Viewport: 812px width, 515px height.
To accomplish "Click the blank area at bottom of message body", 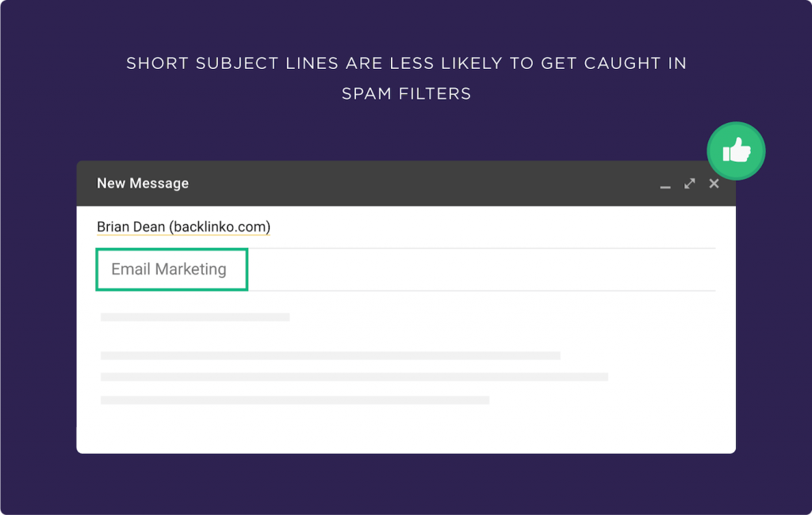I will (406, 429).
